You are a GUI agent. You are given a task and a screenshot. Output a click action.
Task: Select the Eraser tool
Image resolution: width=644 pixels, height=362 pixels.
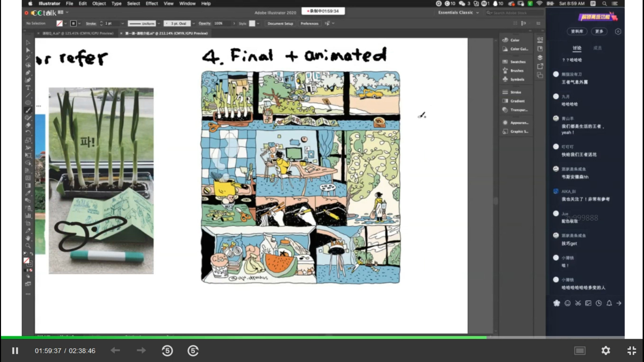[28, 125]
